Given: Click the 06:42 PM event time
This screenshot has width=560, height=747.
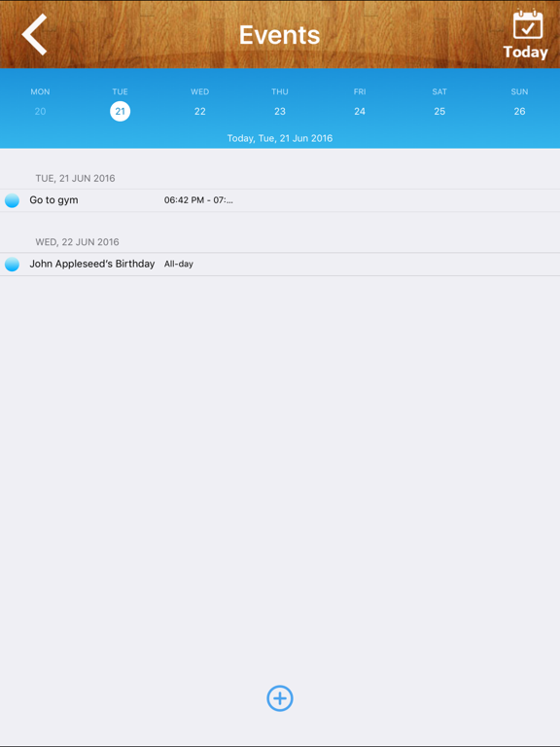Looking at the screenshot, I should point(198,200).
